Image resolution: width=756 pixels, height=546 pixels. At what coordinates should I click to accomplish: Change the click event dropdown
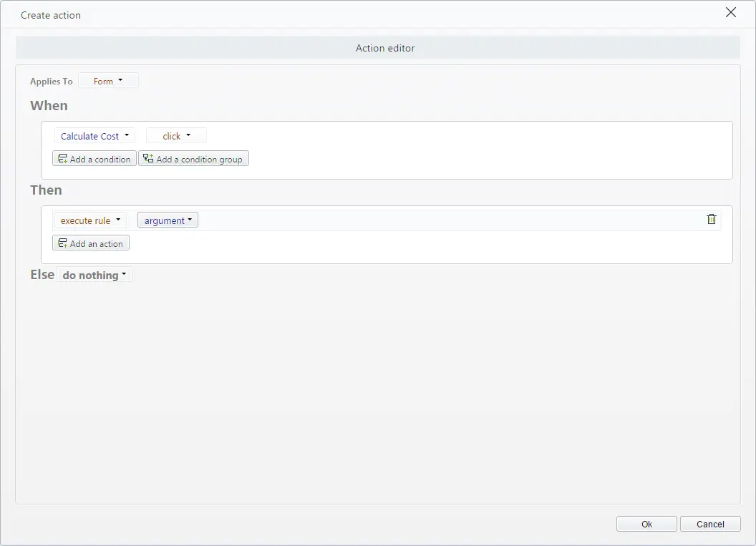(176, 136)
